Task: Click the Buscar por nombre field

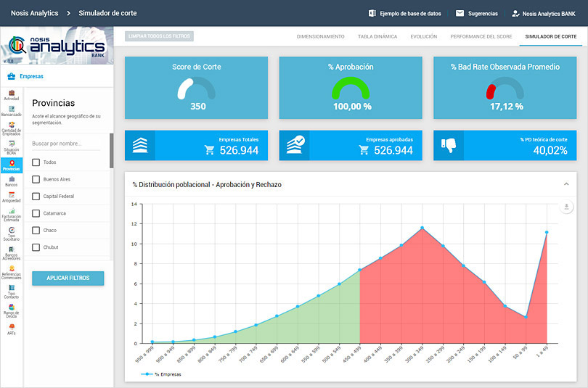Action: (66, 144)
